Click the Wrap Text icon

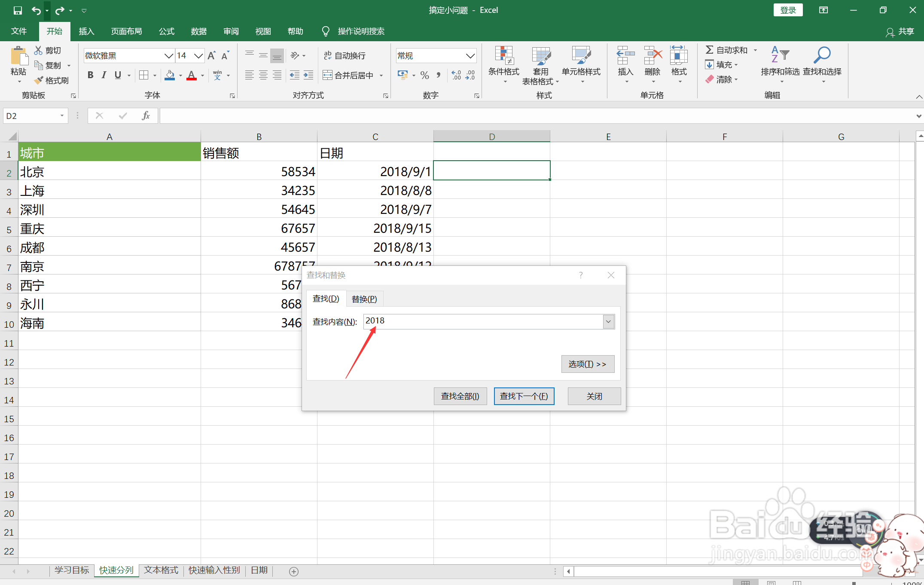click(328, 55)
